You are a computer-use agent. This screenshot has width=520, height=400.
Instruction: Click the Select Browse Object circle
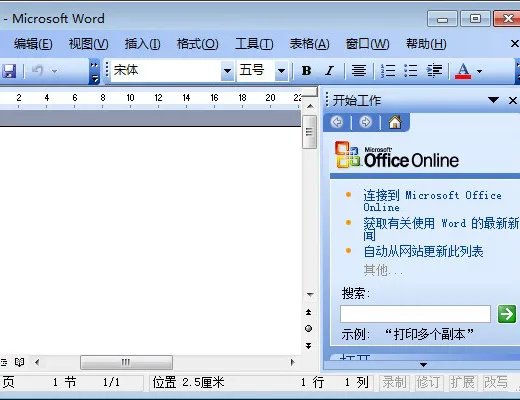point(309,328)
